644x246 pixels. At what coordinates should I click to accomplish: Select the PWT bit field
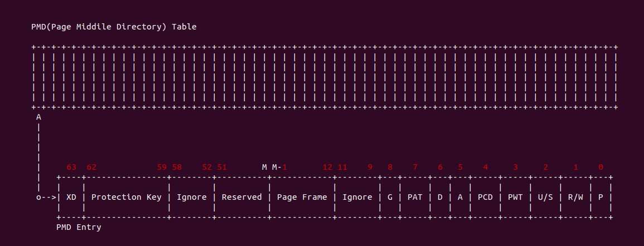[515, 197]
